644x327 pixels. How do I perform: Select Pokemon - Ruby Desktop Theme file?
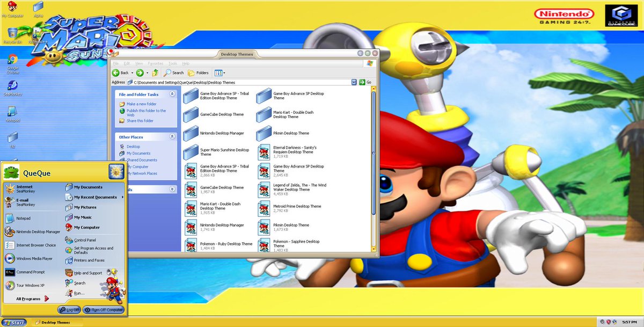pos(218,245)
